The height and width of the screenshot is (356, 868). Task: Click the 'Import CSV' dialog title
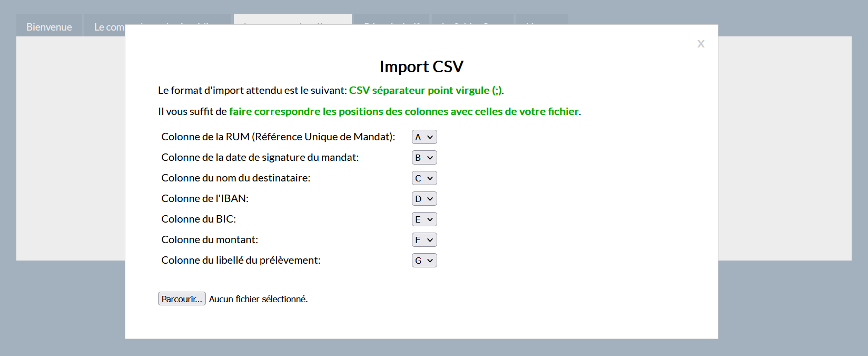pos(421,66)
